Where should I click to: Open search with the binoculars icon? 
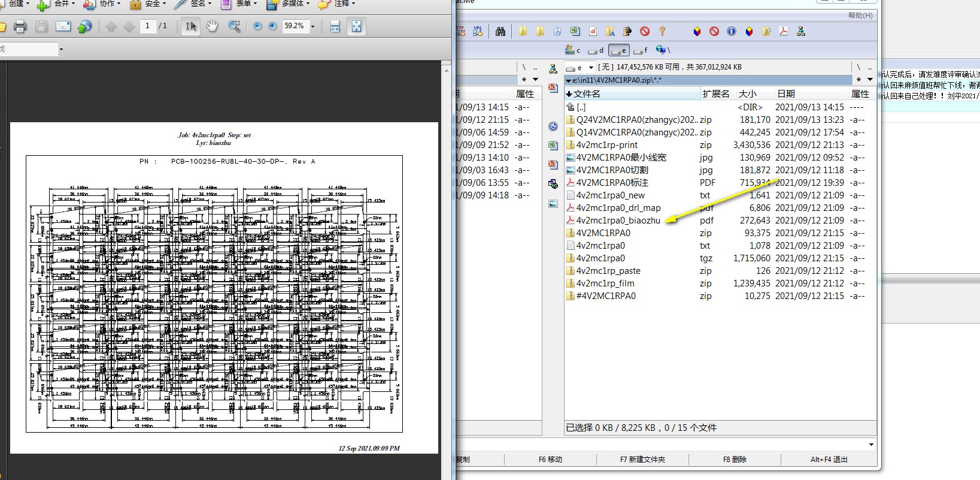500,31
